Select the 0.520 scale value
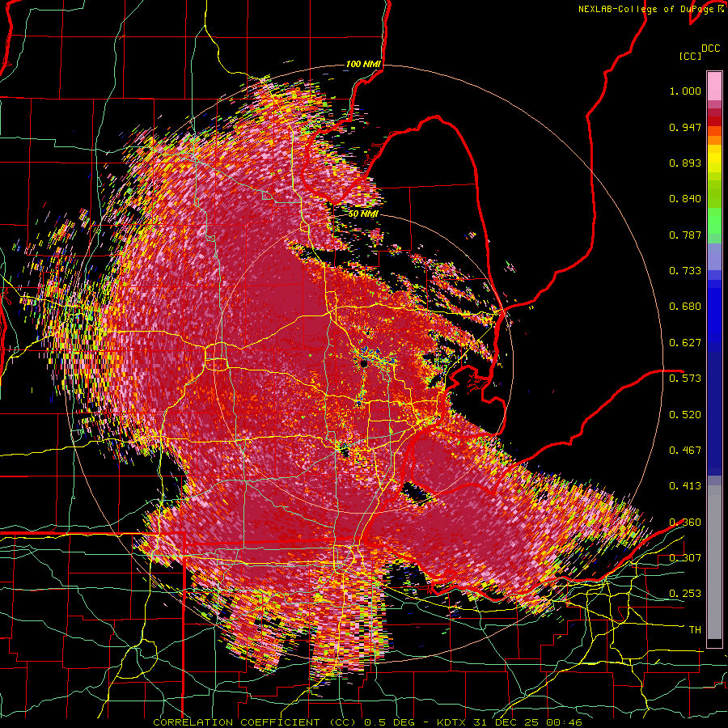The width and height of the screenshot is (728, 728). pyautogui.click(x=685, y=415)
